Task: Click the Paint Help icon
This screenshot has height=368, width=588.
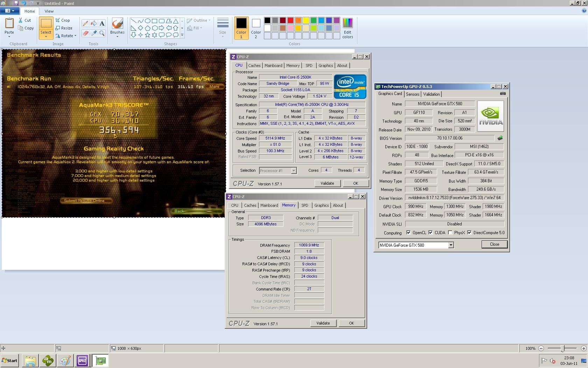Action: 583,11
